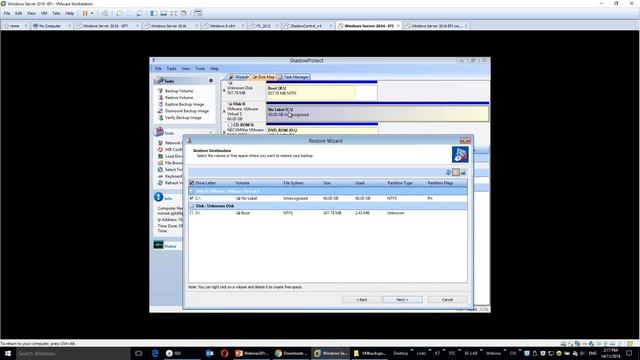Sort by the Volume column header
640x360 pixels.
242,183
